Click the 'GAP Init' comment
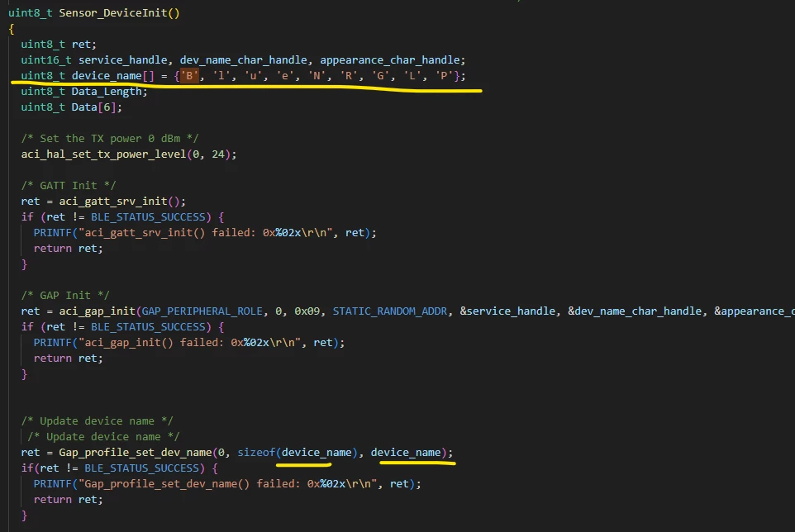 (65, 296)
